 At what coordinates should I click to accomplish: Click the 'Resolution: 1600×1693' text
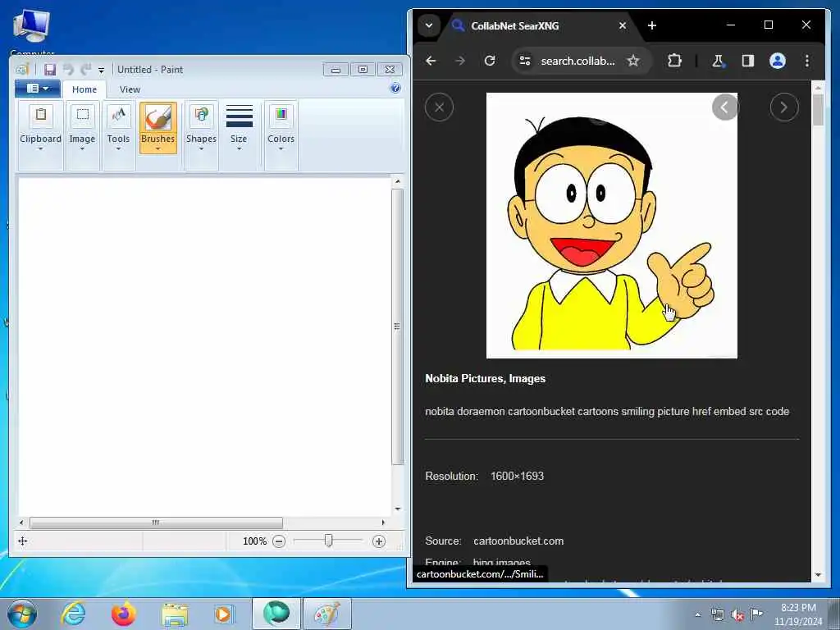coord(484,476)
